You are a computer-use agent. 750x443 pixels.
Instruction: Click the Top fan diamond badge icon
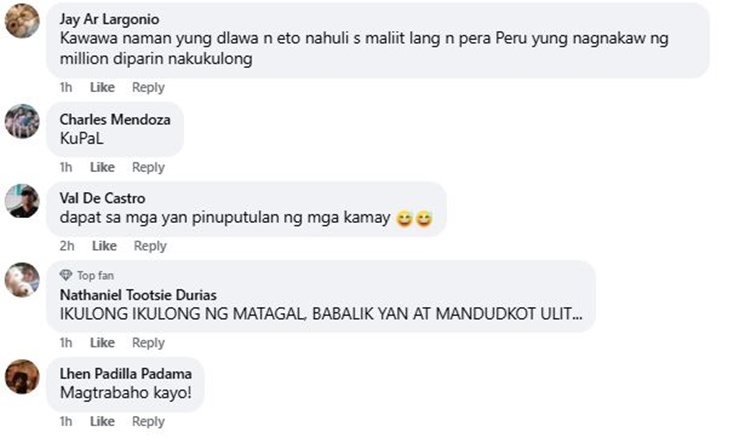tap(66, 275)
